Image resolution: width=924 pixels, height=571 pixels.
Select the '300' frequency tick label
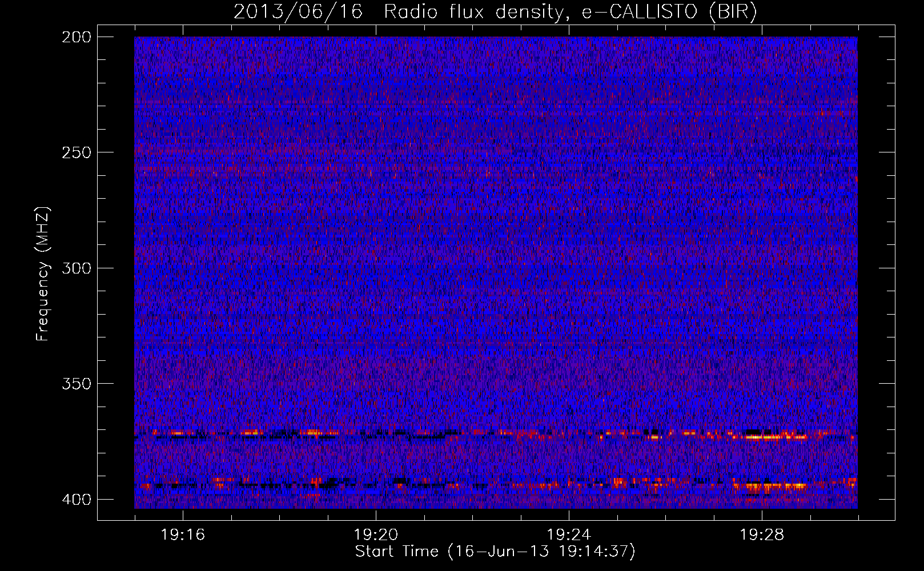point(77,268)
